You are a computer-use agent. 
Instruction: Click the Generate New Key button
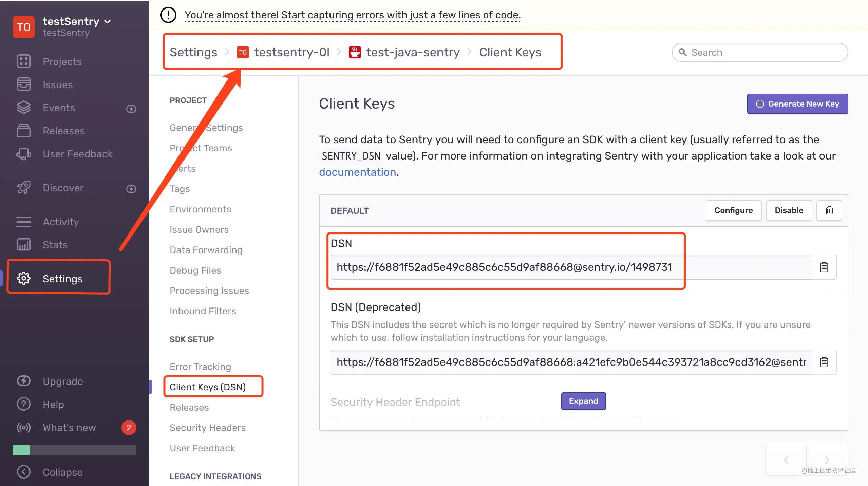797,104
